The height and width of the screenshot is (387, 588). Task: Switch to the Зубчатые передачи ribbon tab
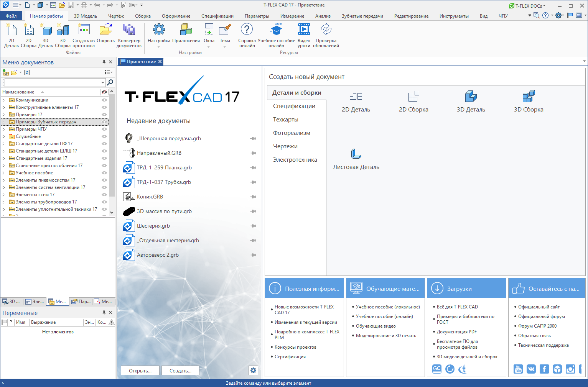(362, 16)
